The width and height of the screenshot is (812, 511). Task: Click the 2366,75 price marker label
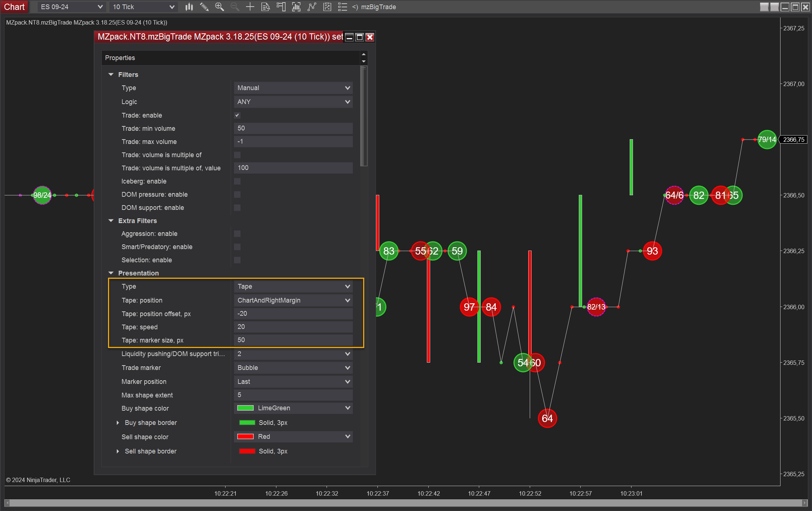coord(793,140)
